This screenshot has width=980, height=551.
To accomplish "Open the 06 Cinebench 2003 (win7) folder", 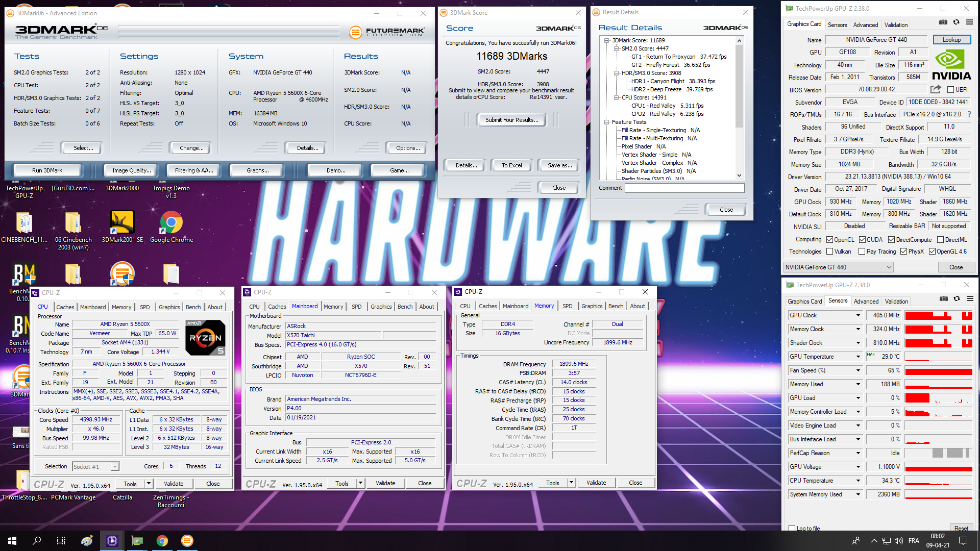I will point(73,231).
